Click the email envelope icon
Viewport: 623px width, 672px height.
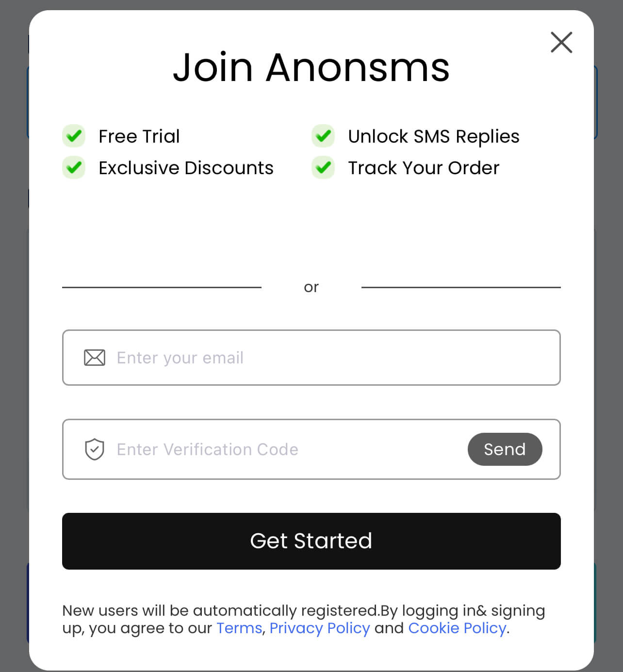pyautogui.click(x=95, y=358)
